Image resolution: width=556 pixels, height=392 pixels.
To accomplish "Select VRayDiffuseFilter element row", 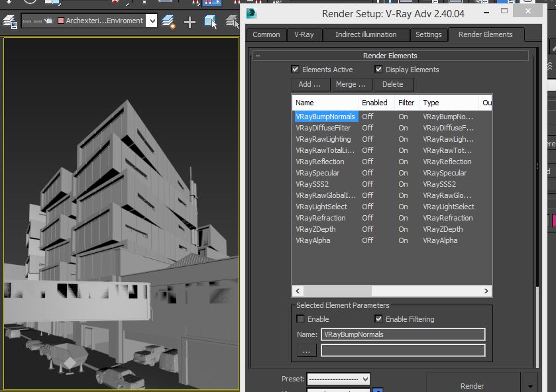I will point(392,128).
